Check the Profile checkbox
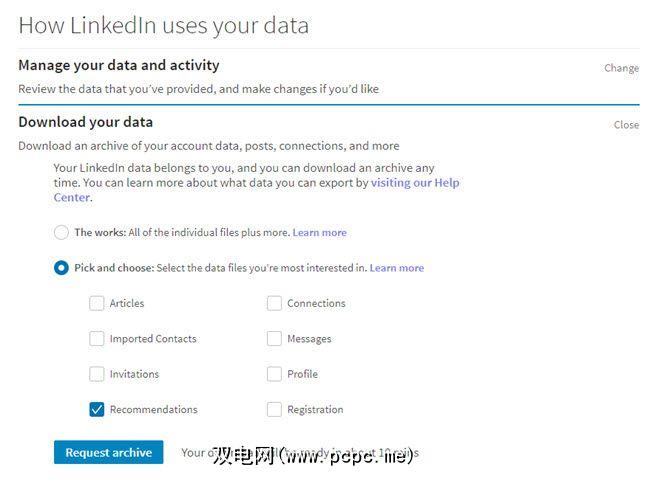Image resolution: width=670 pixels, height=479 pixels. click(x=274, y=374)
